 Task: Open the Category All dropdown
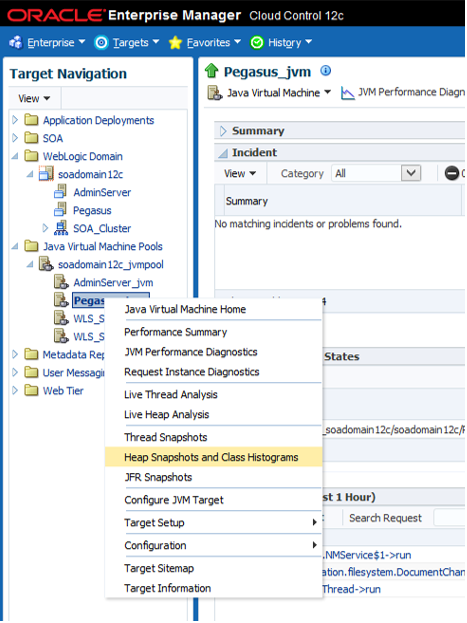coord(411,173)
